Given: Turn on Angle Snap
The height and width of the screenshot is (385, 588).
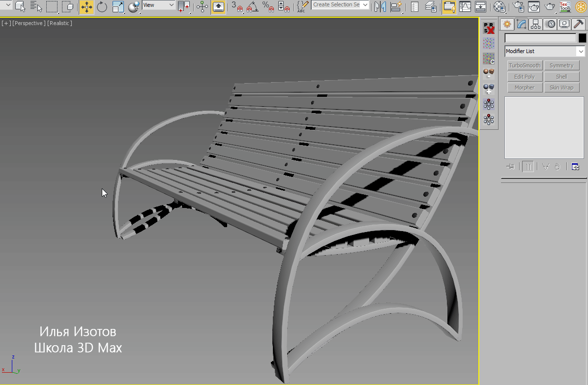Looking at the screenshot, I should coord(253,7).
